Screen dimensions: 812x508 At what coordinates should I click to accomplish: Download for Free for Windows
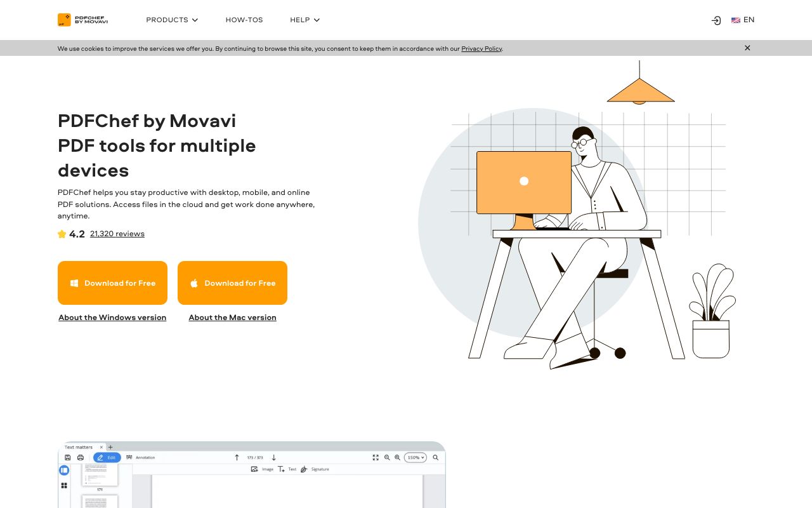[x=112, y=283]
